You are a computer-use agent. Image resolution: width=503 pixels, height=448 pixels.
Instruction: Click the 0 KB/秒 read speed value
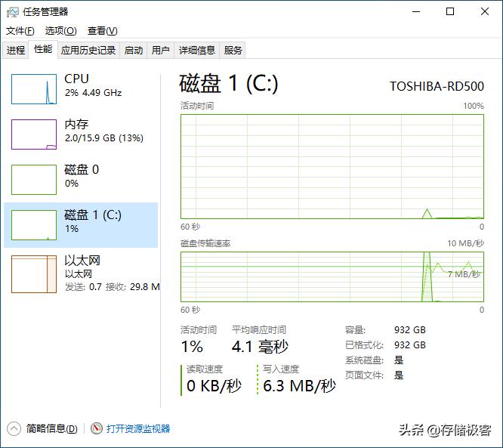pyautogui.click(x=214, y=386)
